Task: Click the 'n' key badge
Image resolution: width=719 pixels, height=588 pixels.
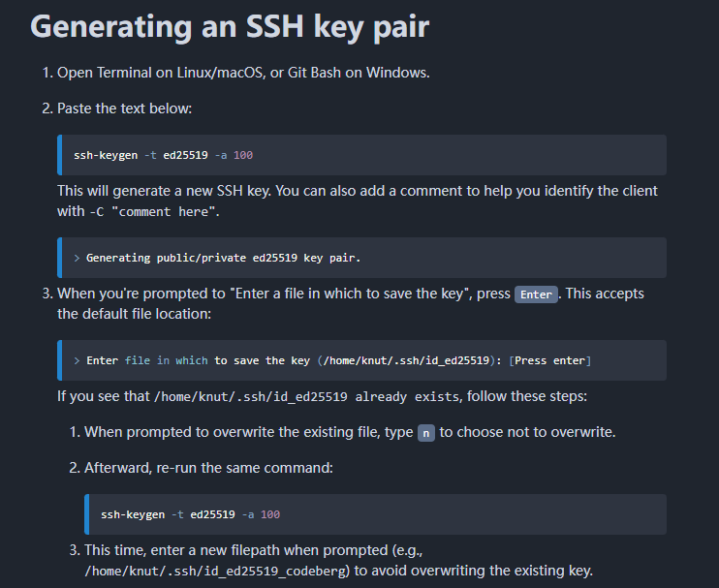Action: tap(426, 433)
